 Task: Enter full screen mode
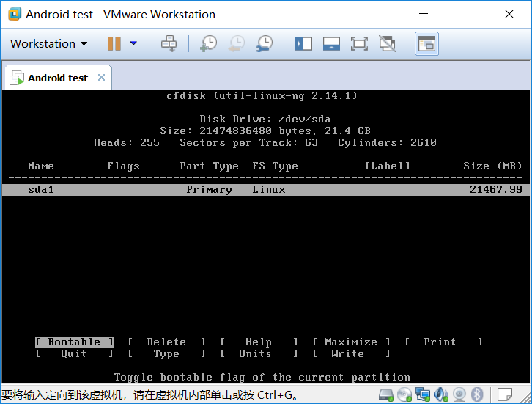point(359,44)
